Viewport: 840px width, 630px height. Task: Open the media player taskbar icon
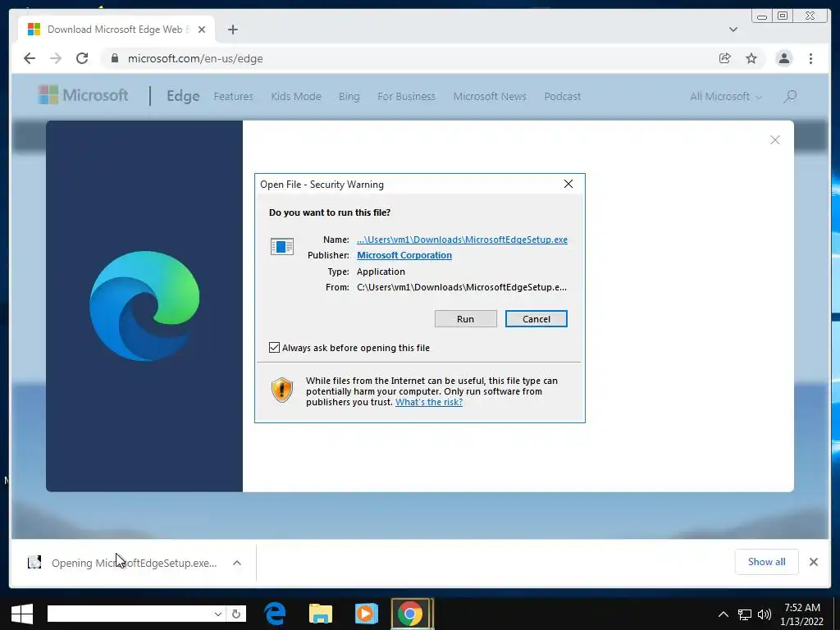[367, 614]
